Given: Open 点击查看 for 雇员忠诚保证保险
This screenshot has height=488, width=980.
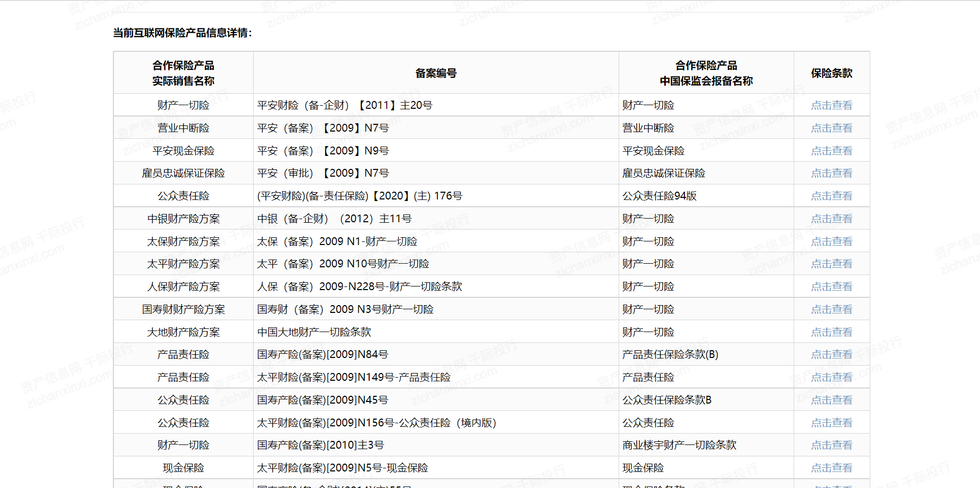Looking at the screenshot, I should tap(831, 173).
